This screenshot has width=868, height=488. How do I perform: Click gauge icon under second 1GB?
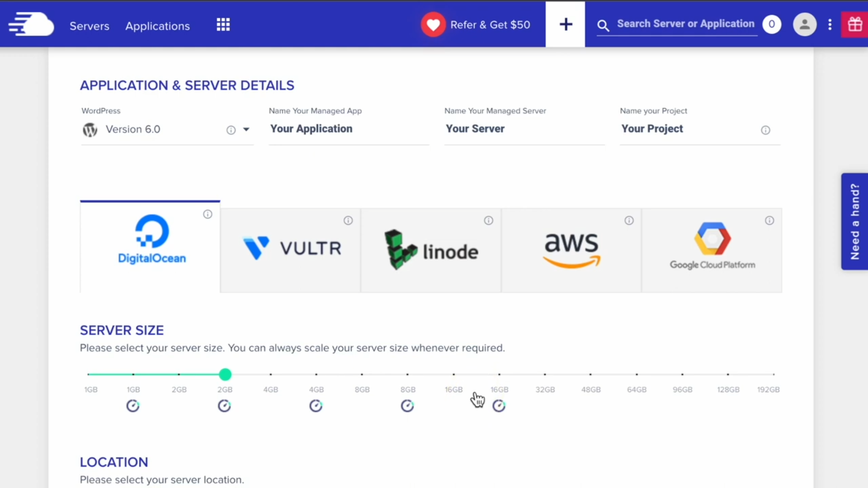coord(133,406)
